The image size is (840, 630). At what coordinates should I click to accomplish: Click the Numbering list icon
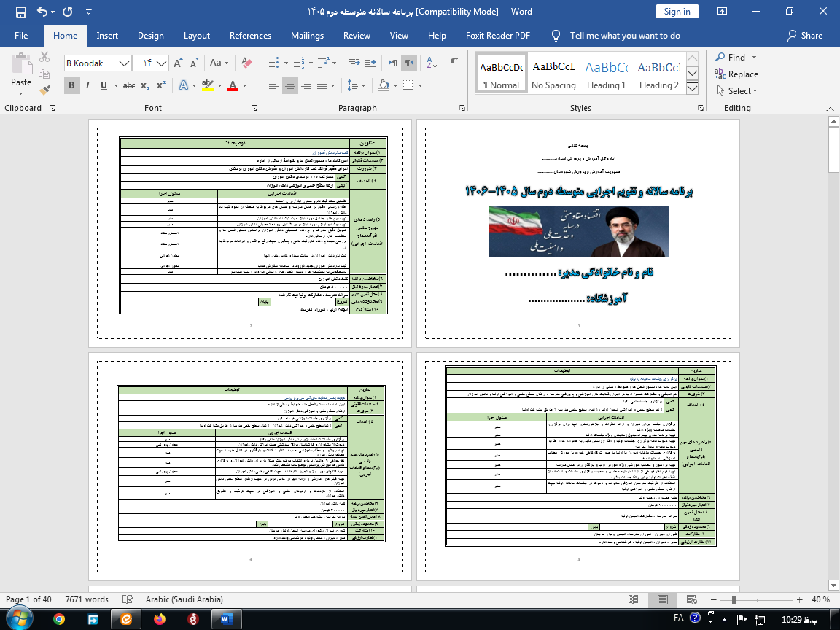tap(299, 63)
